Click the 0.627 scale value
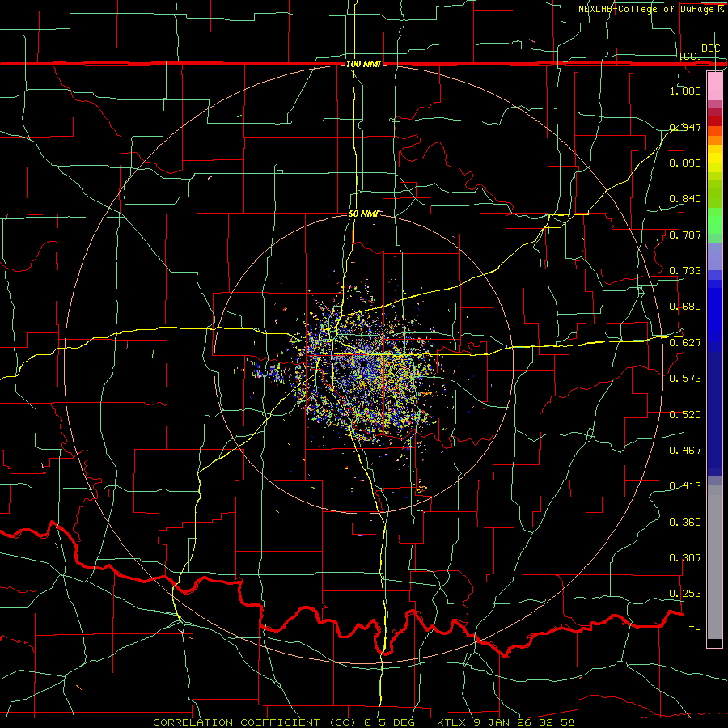The image size is (728, 728). click(x=685, y=343)
